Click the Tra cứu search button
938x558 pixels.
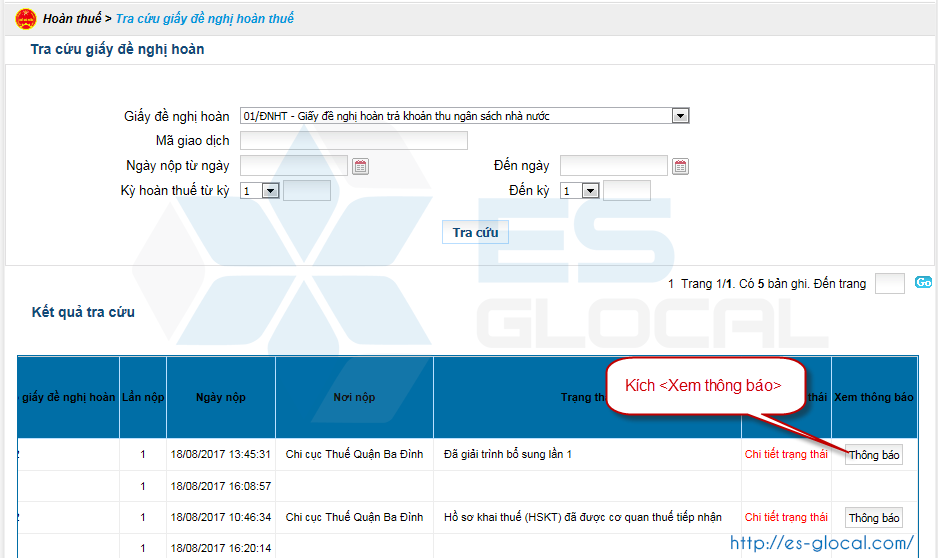476,233
